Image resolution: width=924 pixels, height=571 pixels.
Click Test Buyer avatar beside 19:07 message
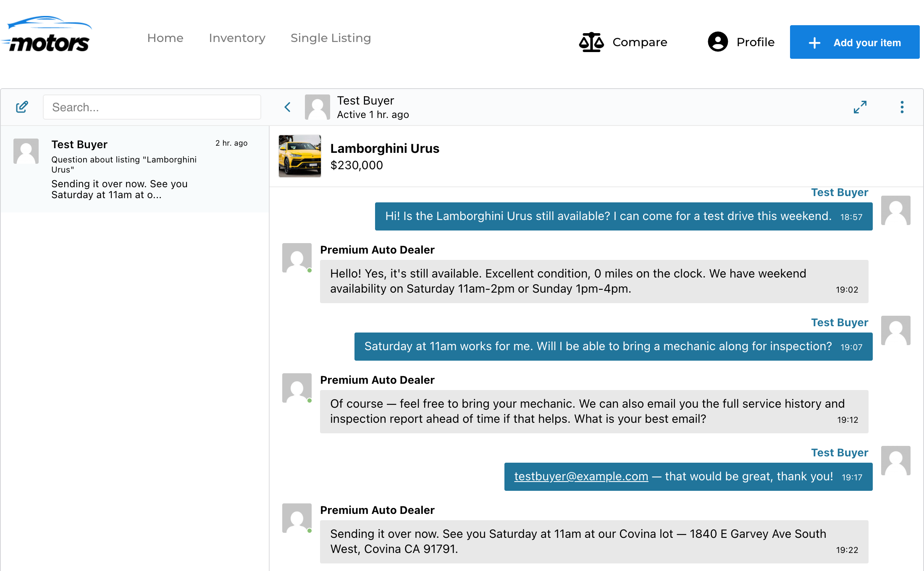895,330
